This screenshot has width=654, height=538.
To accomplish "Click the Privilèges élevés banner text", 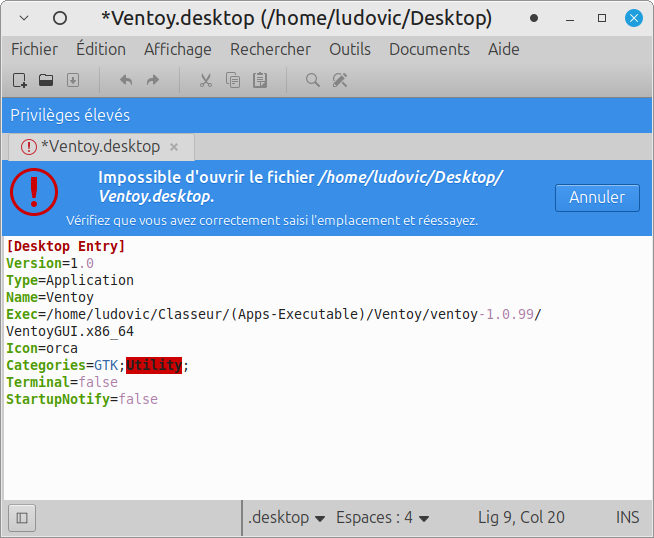I will point(70,115).
